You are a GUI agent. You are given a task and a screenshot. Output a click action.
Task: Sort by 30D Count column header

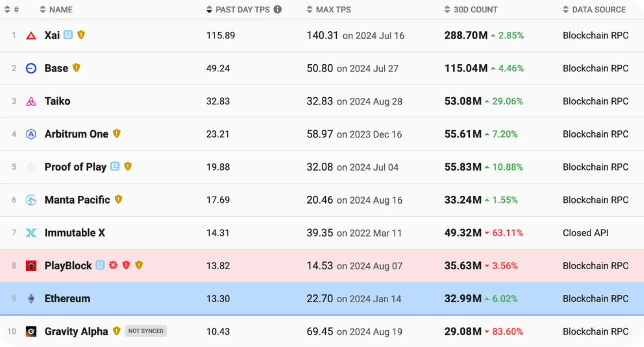(471, 10)
